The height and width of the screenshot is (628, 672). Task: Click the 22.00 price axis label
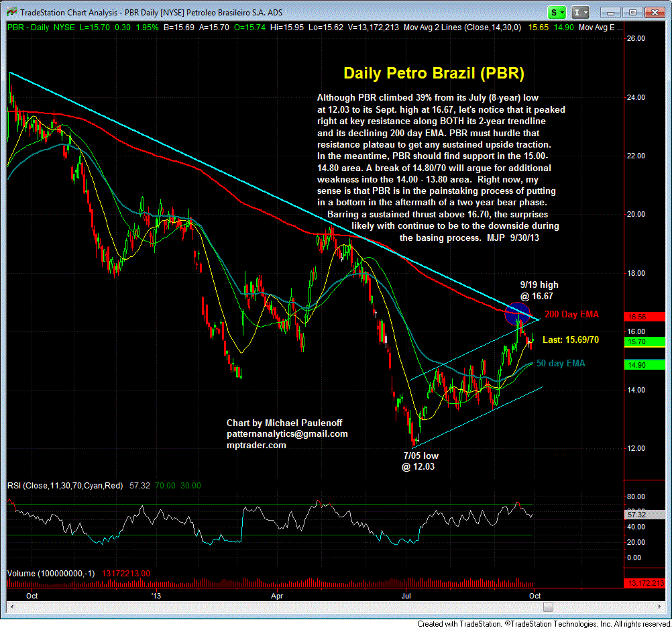pos(636,156)
